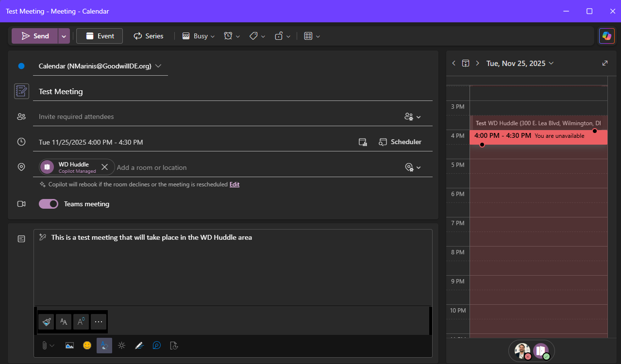This screenshot has width=621, height=364.
Task: Expand the Send options arrow
Action: coord(64,36)
